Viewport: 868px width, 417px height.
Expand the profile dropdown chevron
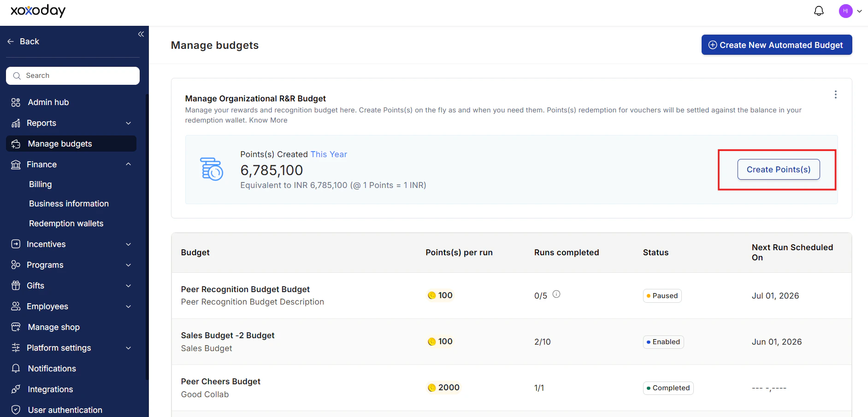859,11
